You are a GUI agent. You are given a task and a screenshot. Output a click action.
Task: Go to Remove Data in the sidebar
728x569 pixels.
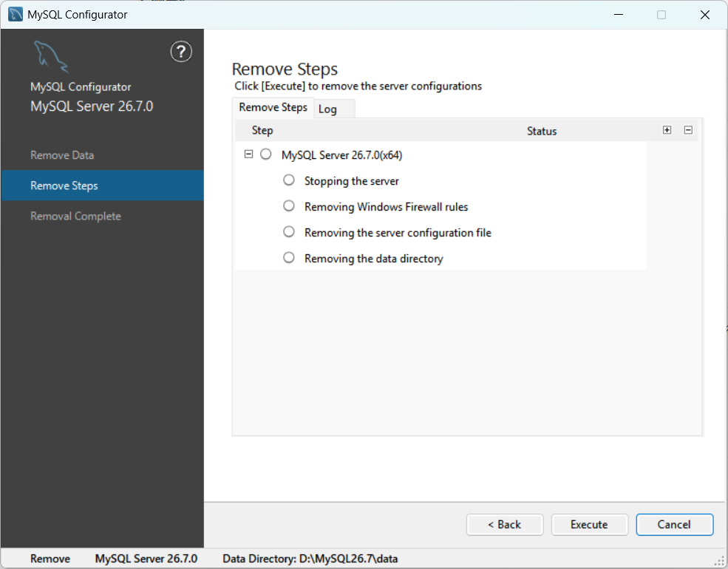[62, 155]
